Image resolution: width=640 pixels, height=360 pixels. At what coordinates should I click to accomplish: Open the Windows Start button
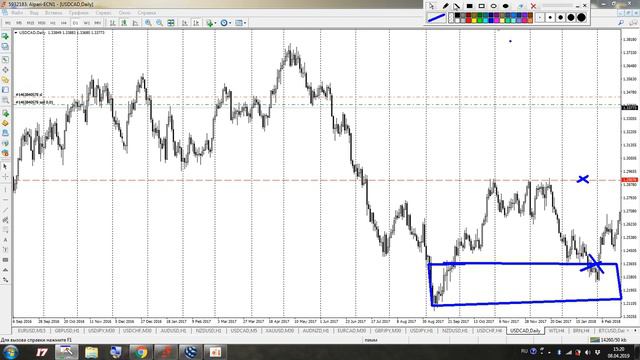(10, 352)
